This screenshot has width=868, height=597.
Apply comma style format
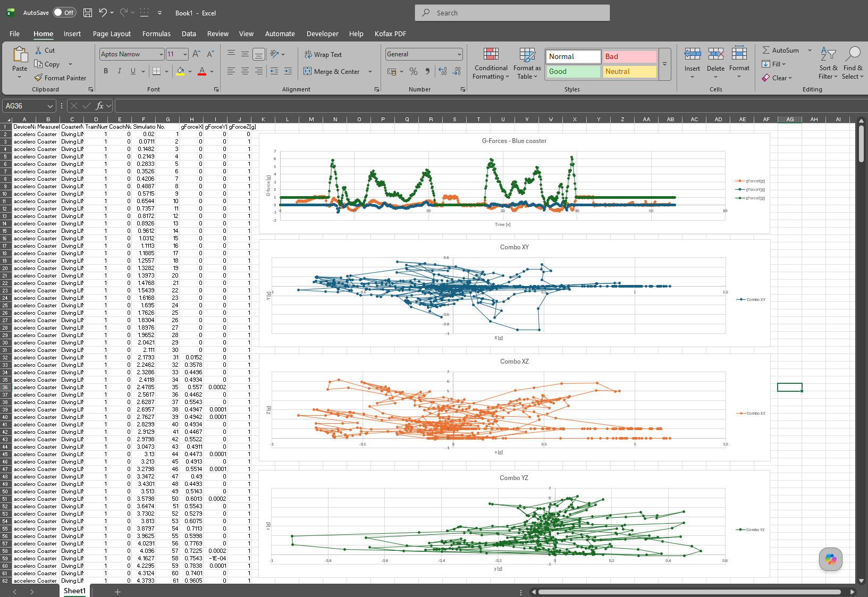click(x=427, y=71)
